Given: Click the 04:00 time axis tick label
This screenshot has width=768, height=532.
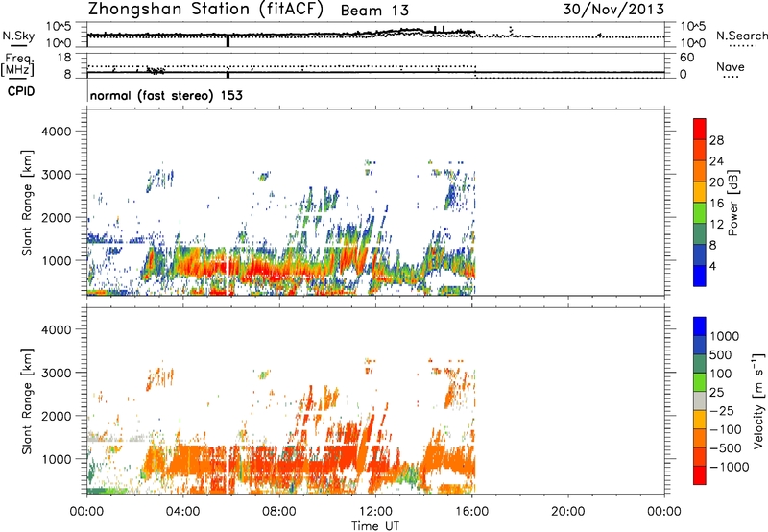Looking at the screenshot, I should [182, 512].
